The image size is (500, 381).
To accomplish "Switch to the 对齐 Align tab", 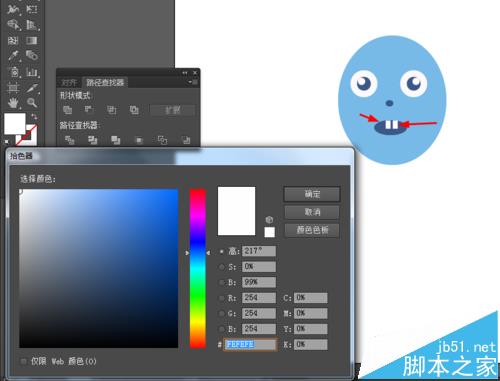I will point(69,83).
